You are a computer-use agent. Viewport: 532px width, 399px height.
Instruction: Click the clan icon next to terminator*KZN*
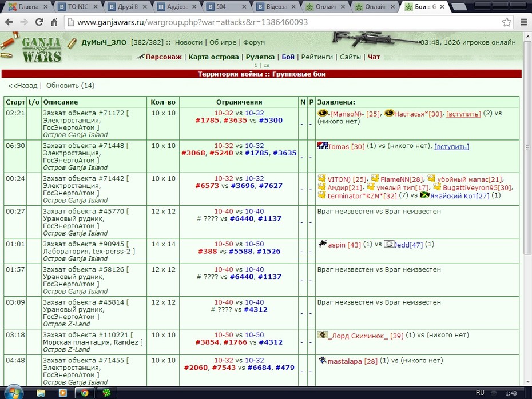pyautogui.click(x=321, y=195)
